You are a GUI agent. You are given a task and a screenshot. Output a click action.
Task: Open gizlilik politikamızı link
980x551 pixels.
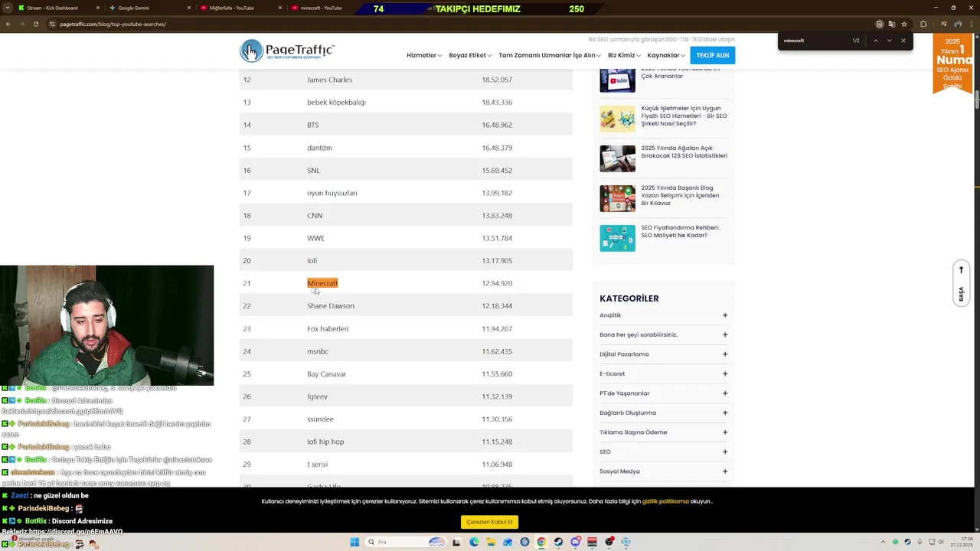(x=665, y=501)
